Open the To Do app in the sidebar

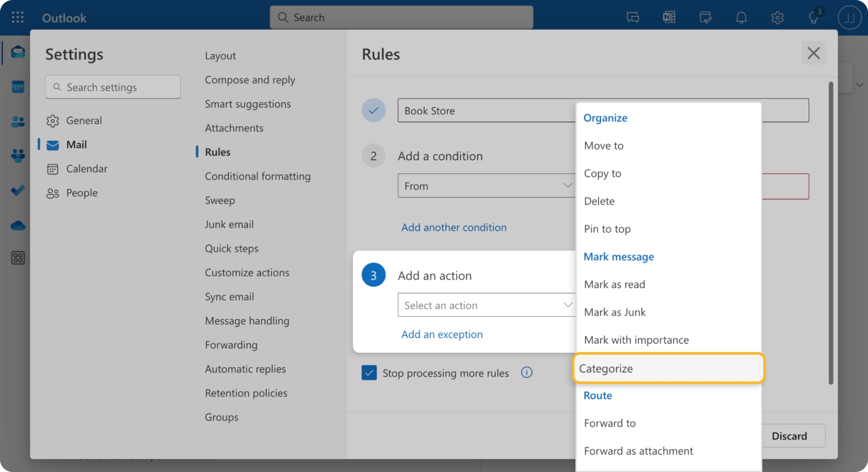[x=18, y=190]
